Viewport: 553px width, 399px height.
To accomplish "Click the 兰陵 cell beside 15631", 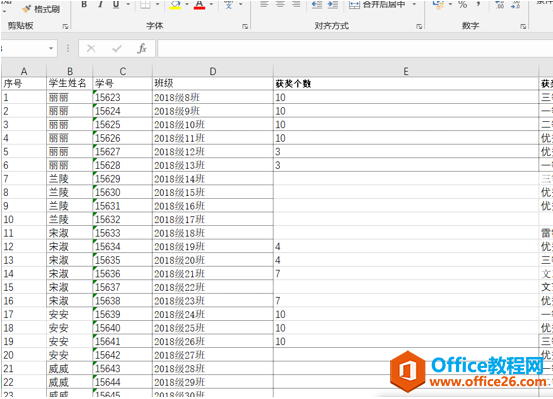I will pos(70,206).
